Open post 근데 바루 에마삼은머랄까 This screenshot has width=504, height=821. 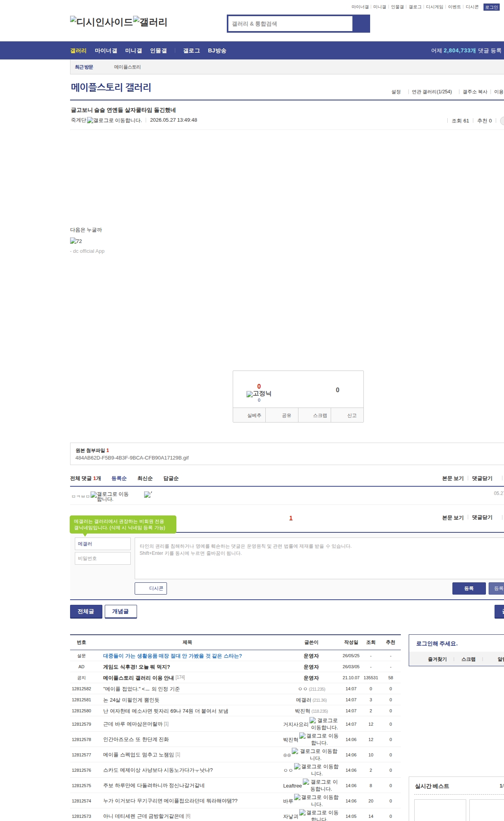133,724
